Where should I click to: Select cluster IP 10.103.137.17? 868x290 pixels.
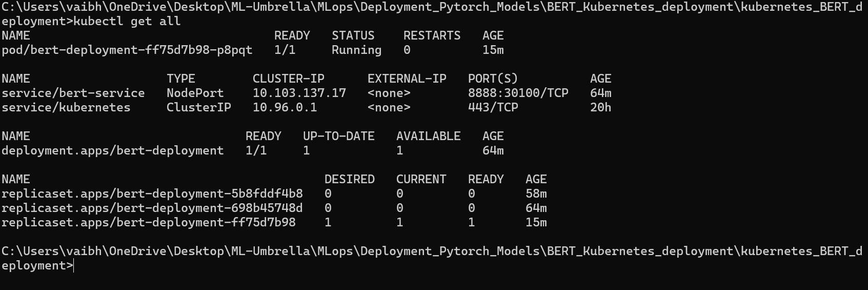[x=299, y=93]
